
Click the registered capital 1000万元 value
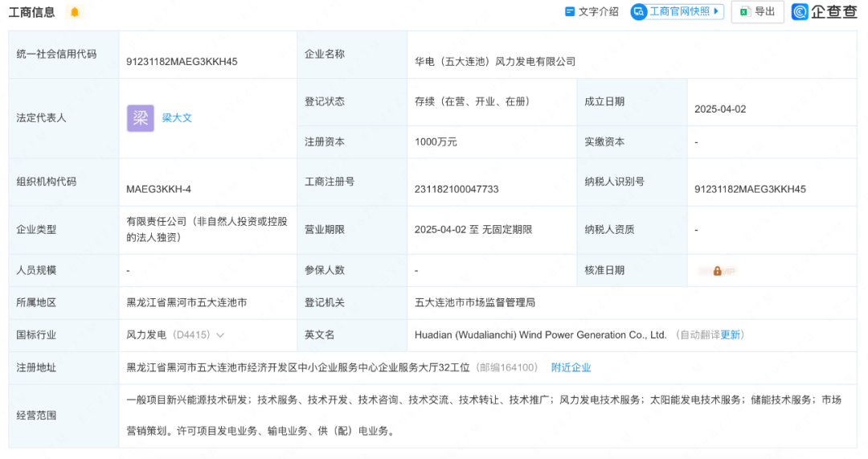coord(436,141)
